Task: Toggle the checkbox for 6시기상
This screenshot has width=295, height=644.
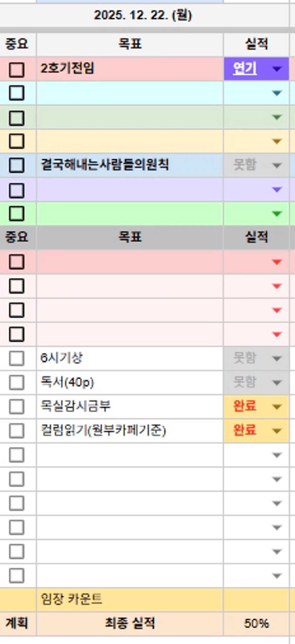Action: tap(16, 358)
